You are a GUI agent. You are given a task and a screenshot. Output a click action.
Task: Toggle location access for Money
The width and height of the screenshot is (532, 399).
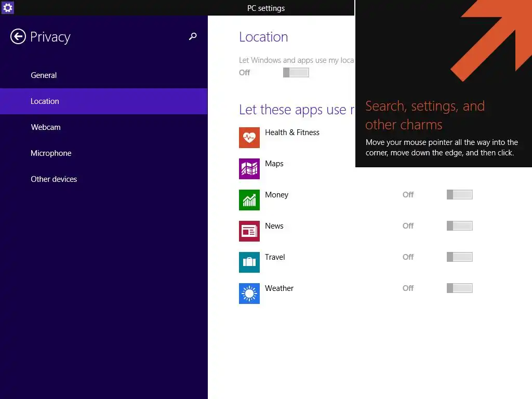(x=459, y=194)
